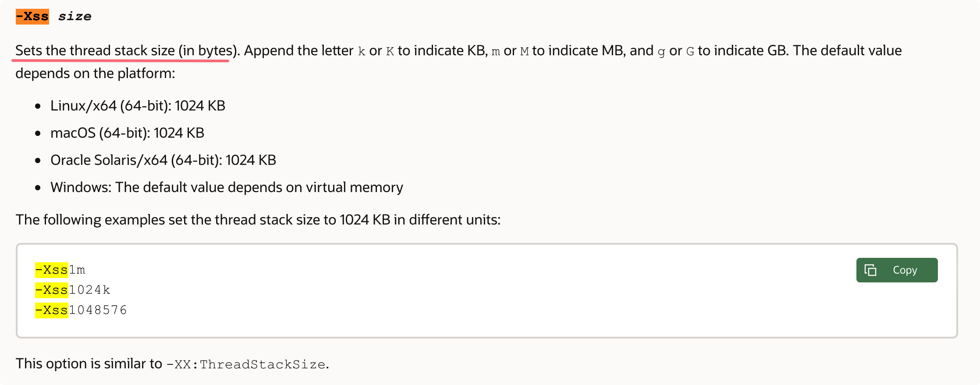Click the Windows default value bullet item
The height and width of the screenshot is (385, 980).
[227, 187]
